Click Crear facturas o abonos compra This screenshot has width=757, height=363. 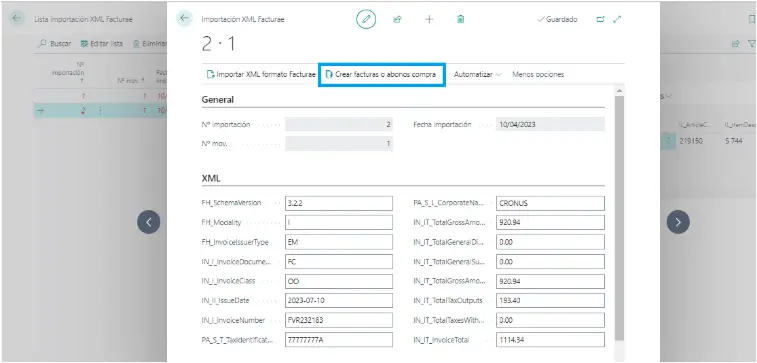pyautogui.click(x=381, y=74)
